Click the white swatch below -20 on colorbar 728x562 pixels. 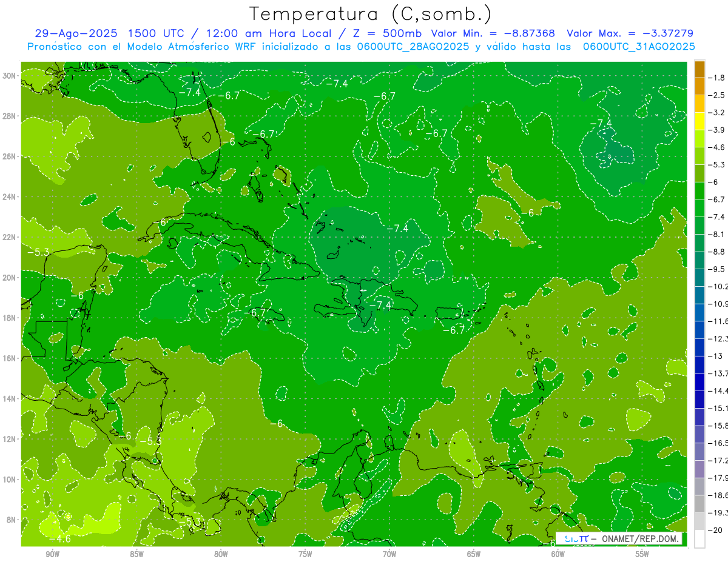tap(699, 538)
